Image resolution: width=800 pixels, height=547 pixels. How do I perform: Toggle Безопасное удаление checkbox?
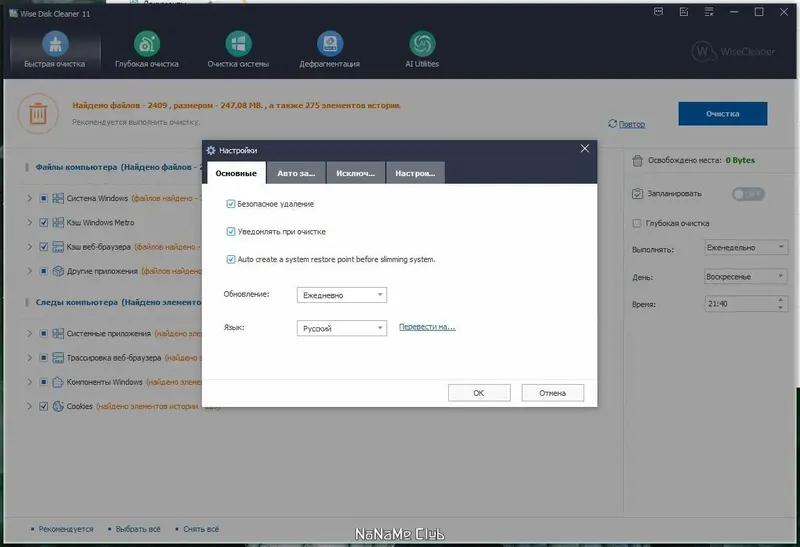pos(231,204)
